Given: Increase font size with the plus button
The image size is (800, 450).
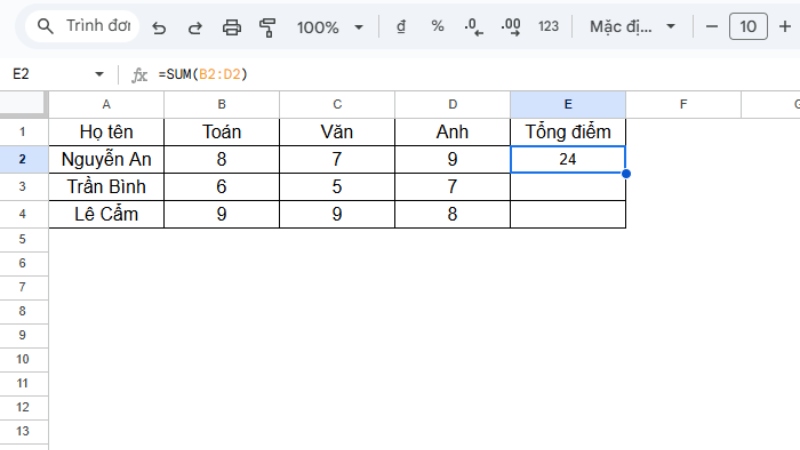Looking at the screenshot, I should click(784, 26).
